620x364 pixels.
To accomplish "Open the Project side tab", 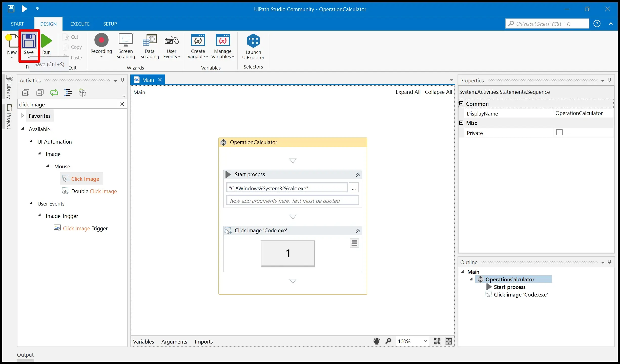I will (9, 117).
